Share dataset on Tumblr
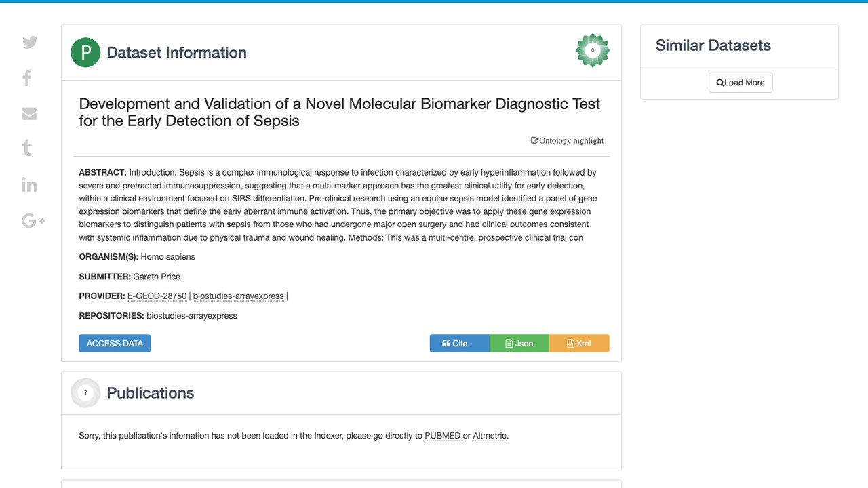This screenshot has width=868, height=488. click(x=27, y=148)
